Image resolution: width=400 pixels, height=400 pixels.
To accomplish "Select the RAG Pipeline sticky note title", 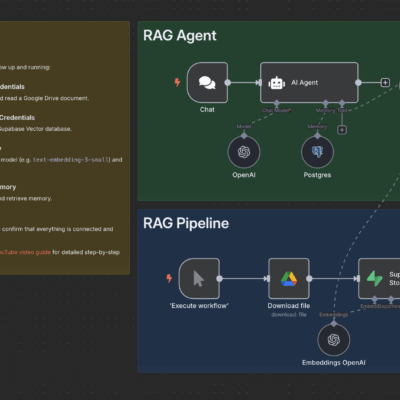I will point(186,223).
